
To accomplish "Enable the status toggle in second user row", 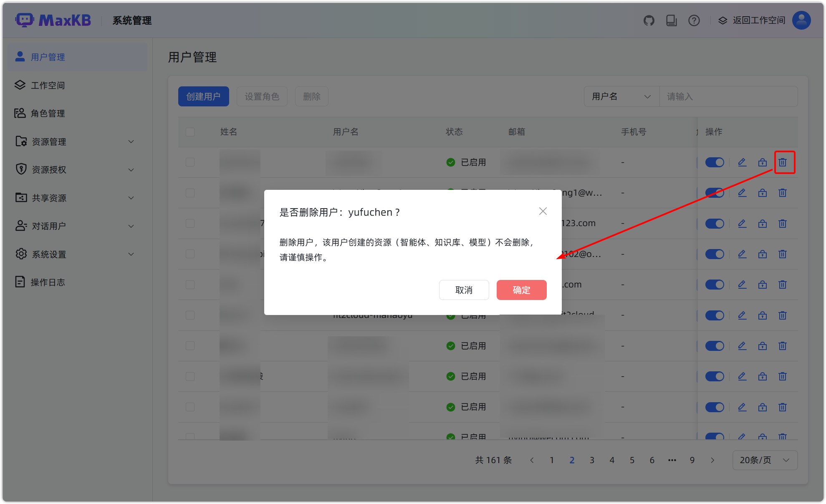I will coord(715,193).
